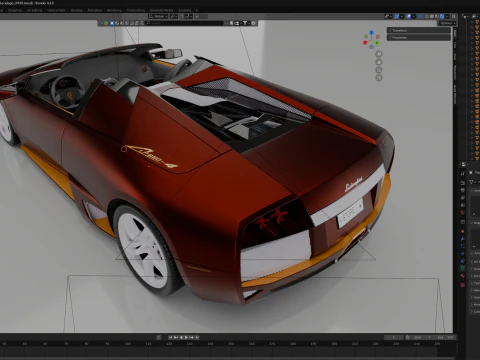Switch to the Scripting workspace tab
This screenshot has width=480, height=360.
pyautogui.click(x=185, y=10)
